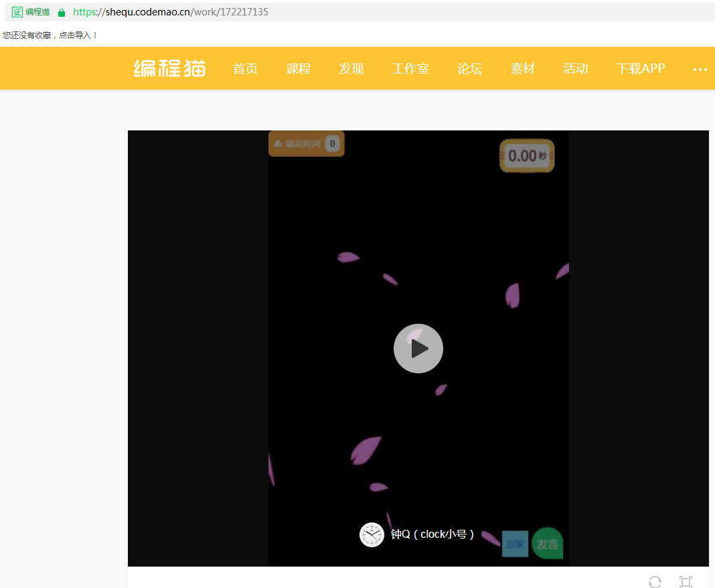Click the blue 回家 button

(x=515, y=544)
